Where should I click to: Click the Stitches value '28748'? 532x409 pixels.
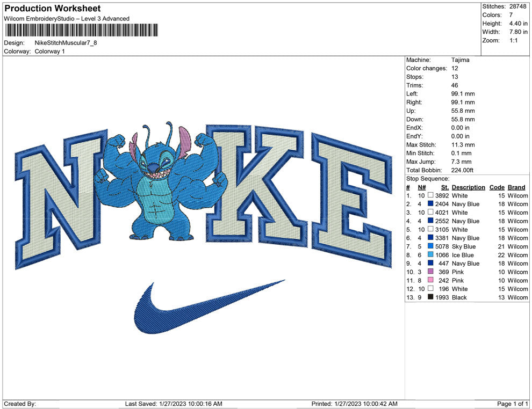(x=517, y=6)
